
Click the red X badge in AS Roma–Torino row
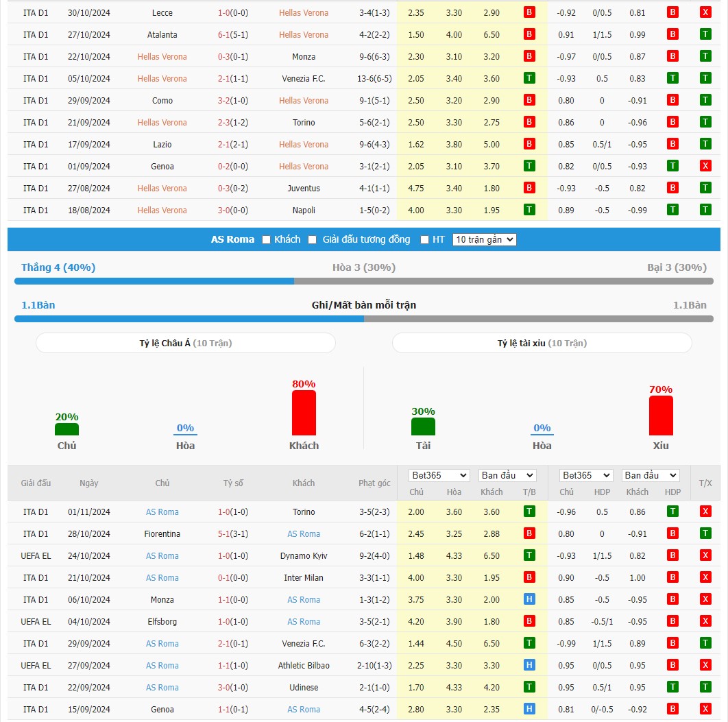coord(705,512)
